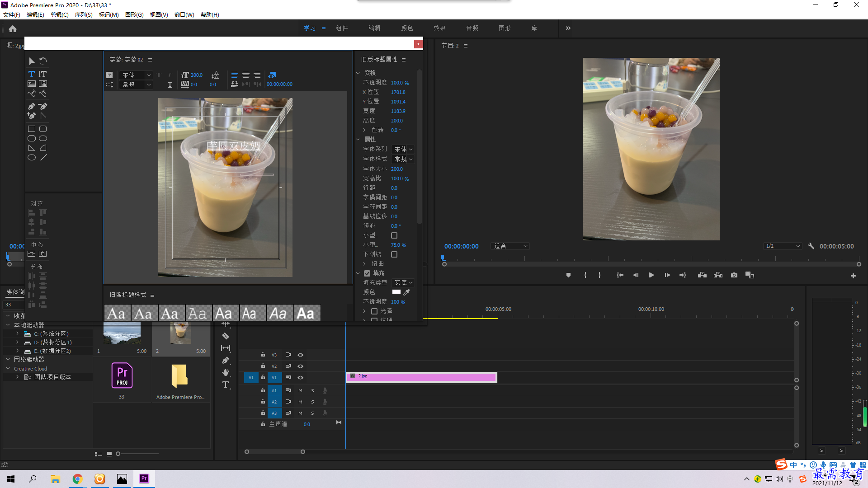Expand the C: system drive
This screenshot has width=868, height=488.
click(17, 334)
